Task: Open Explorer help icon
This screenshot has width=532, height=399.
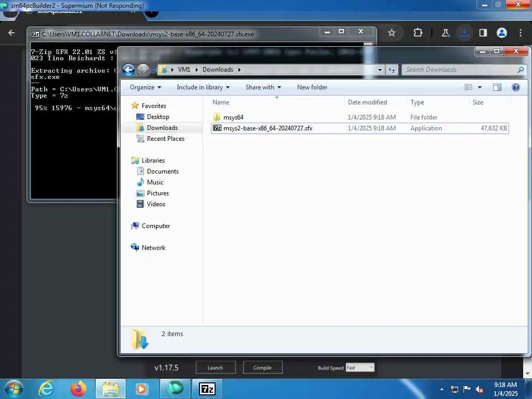Action: (x=516, y=87)
